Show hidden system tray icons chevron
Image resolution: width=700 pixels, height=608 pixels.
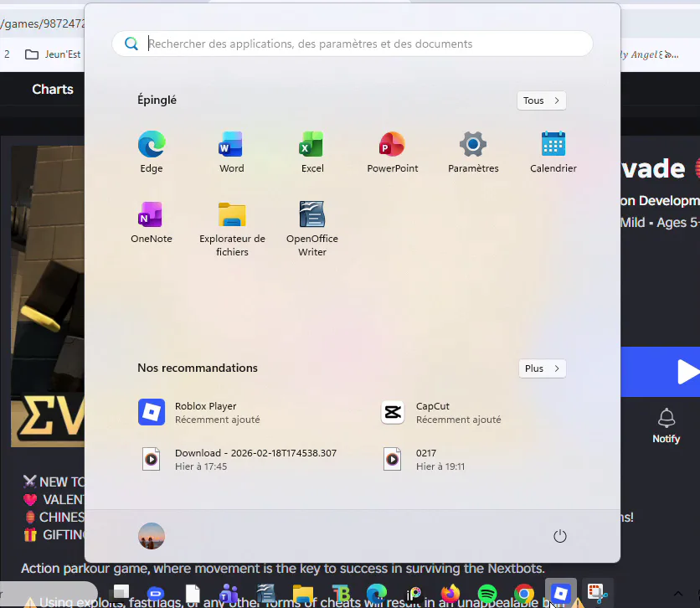coord(677,594)
